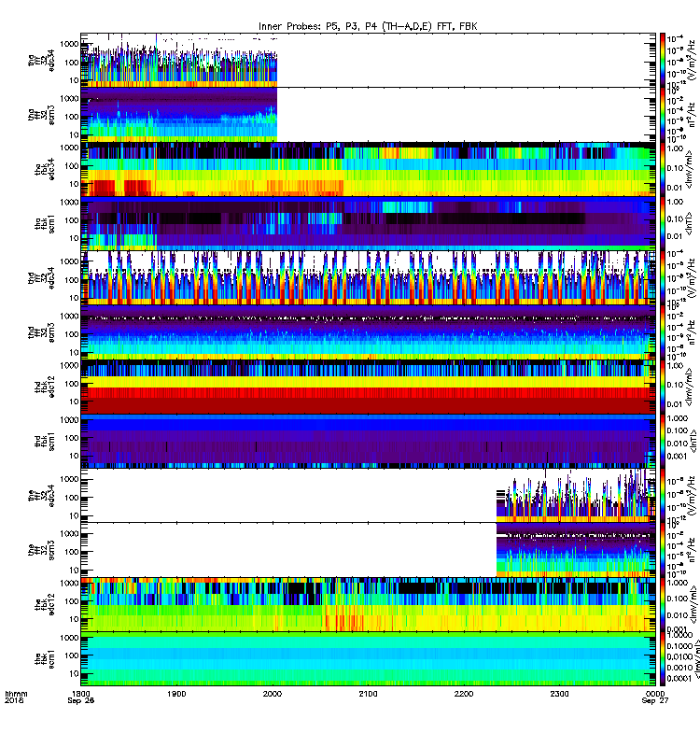The width and height of the screenshot is (700, 747).
Task: Click the (V/m)²/Hz unit label of tha fff edc34
Action: (693, 60)
